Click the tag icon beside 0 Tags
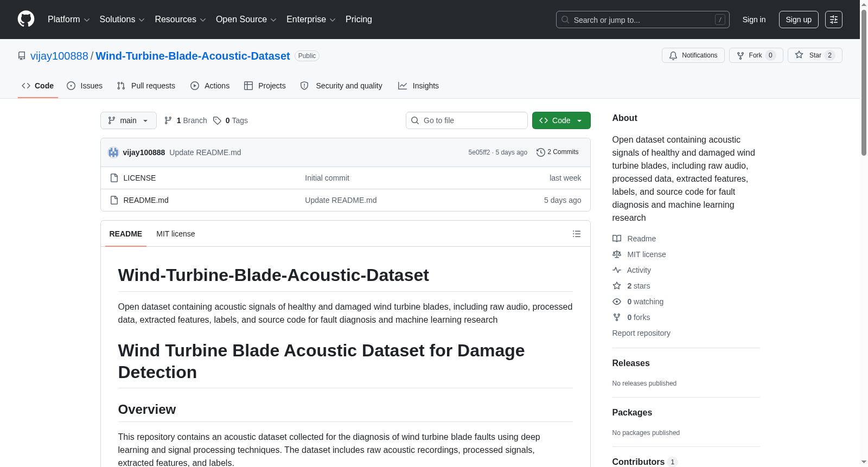This screenshot has width=868, height=467. coord(217,120)
